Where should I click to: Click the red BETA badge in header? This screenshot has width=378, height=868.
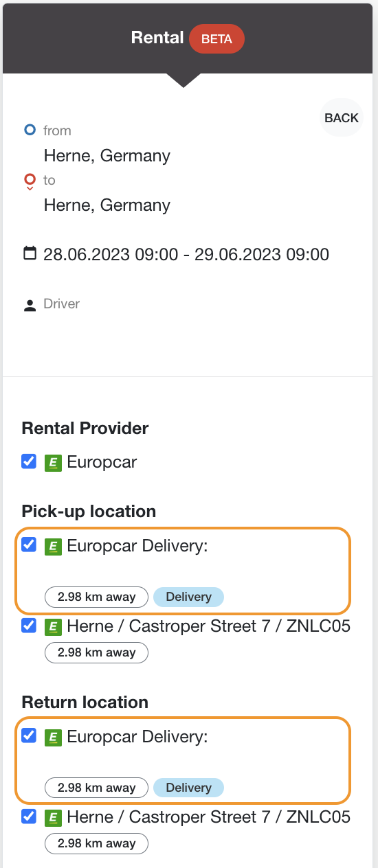coord(216,39)
